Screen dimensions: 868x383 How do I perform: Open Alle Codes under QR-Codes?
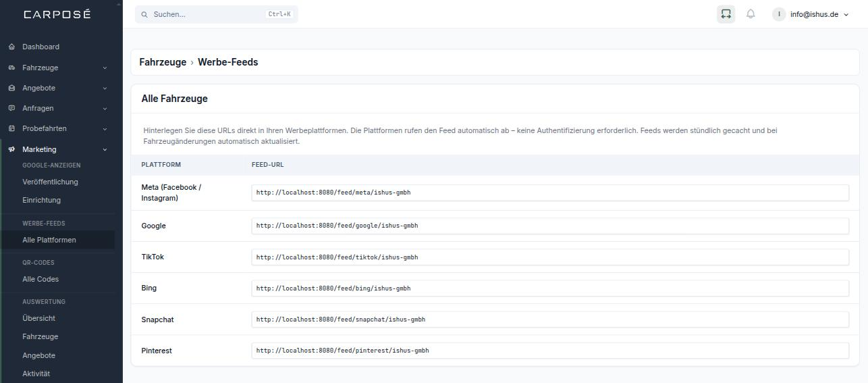coord(40,279)
